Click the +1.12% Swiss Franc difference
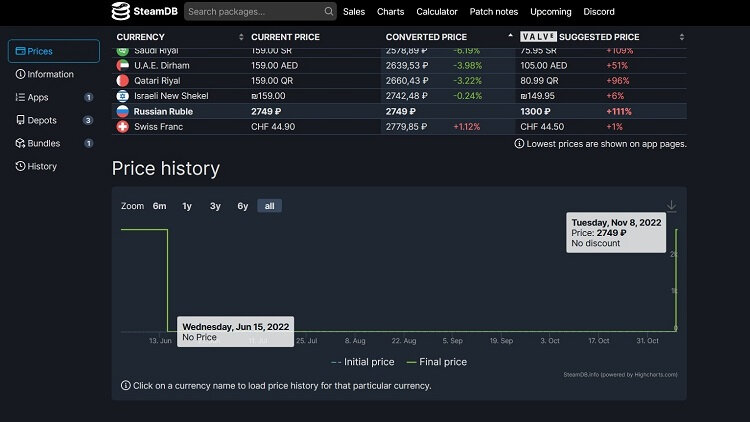Screen dimensions: 750x422 click(x=466, y=127)
